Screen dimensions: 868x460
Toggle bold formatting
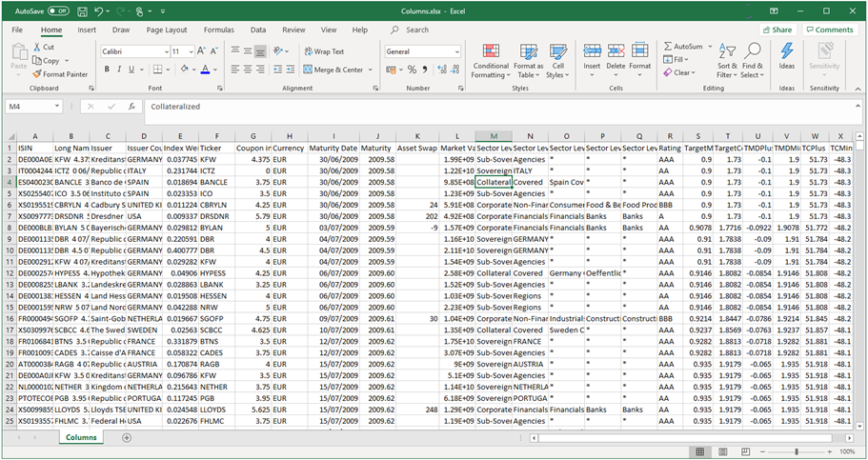[107, 70]
